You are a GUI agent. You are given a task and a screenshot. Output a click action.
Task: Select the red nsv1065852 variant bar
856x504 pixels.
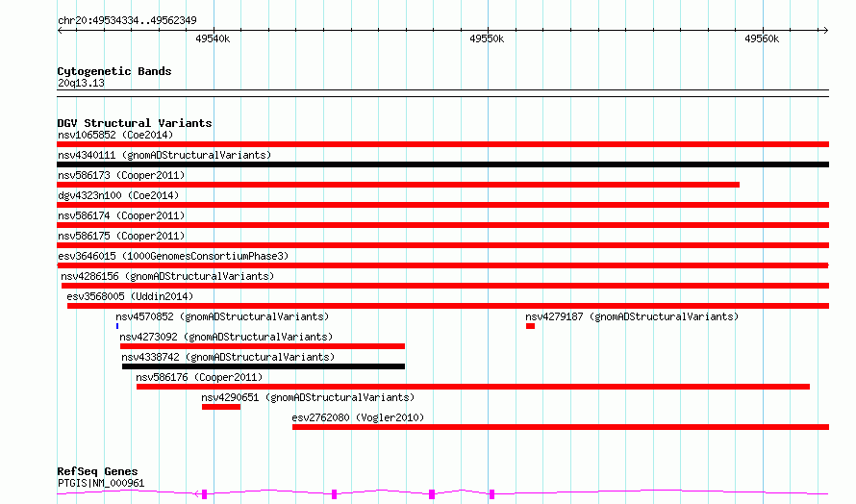click(442, 144)
